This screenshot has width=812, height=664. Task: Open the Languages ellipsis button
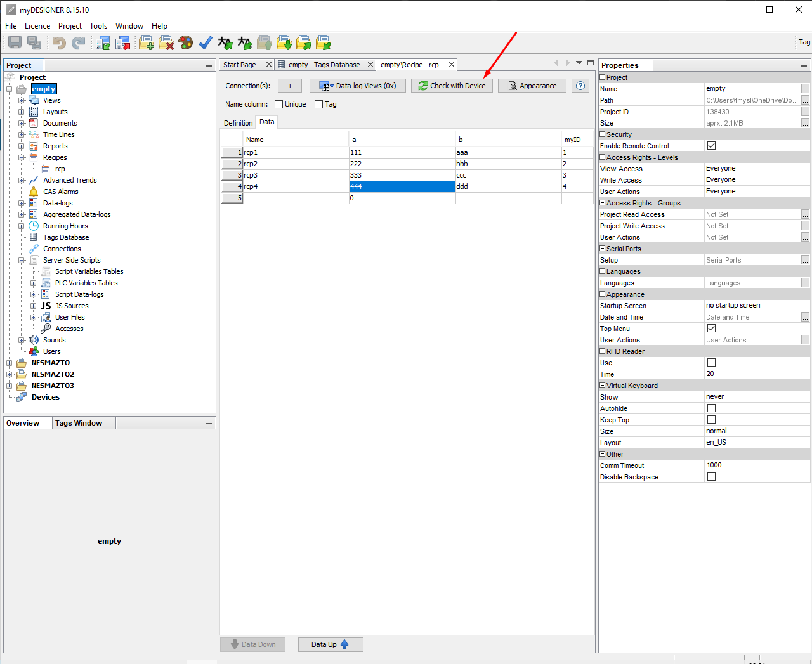pos(805,283)
